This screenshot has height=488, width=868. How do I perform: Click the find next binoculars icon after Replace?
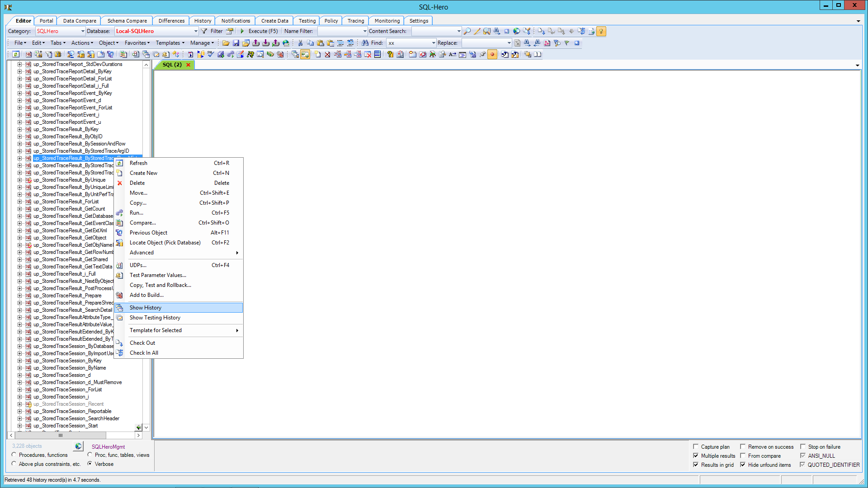tap(527, 43)
